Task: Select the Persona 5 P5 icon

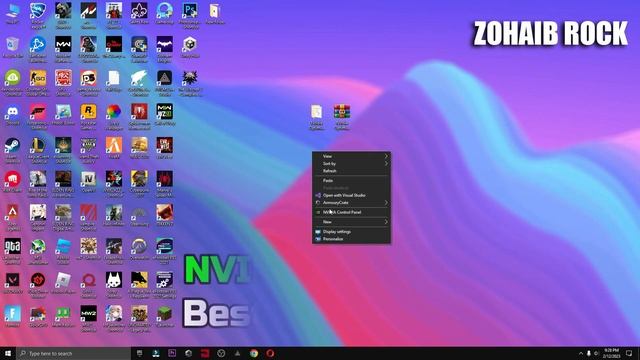Action: click(89, 78)
